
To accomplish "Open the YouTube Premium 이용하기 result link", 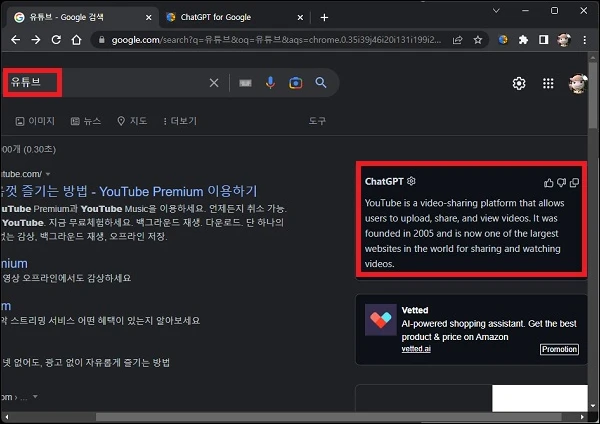I will 129,191.
